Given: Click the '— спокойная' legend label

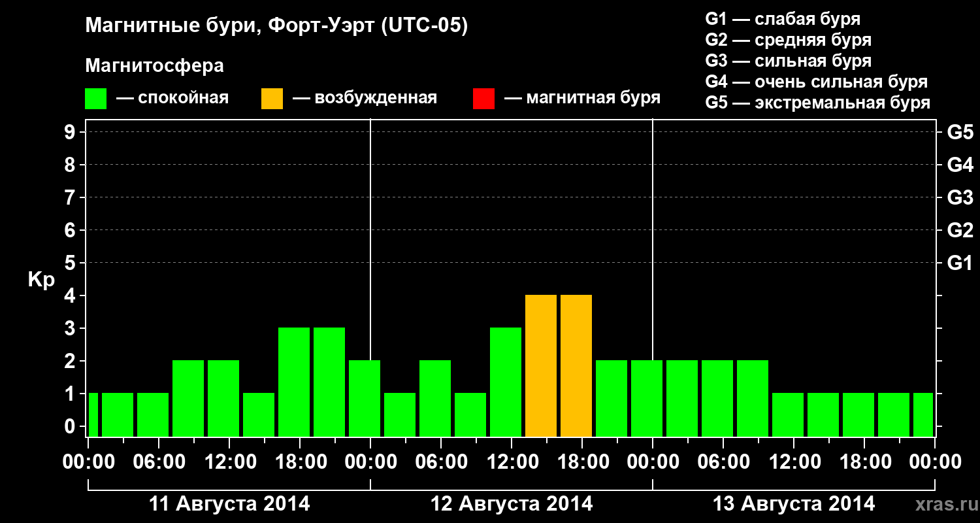Looking at the screenshot, I should pyautogui.click(x=172, y=98).
